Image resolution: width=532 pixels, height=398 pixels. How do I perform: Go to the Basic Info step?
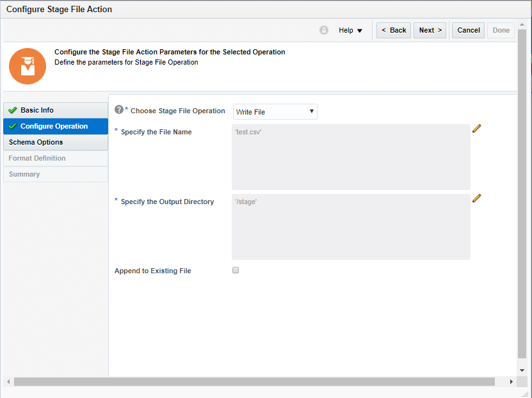56,110
